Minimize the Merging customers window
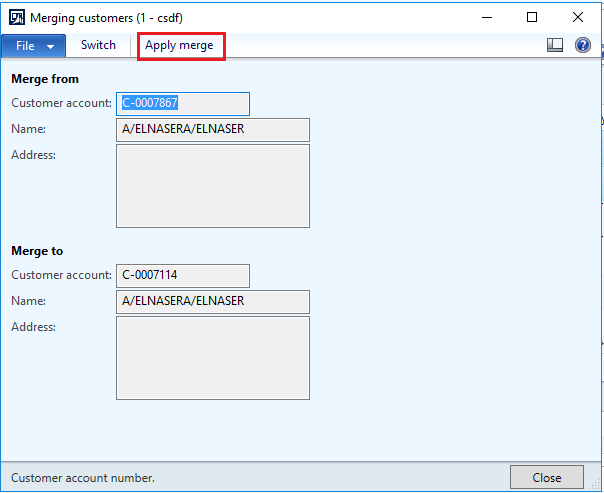This screenshot has width=604, height=493. click(485, 17)
